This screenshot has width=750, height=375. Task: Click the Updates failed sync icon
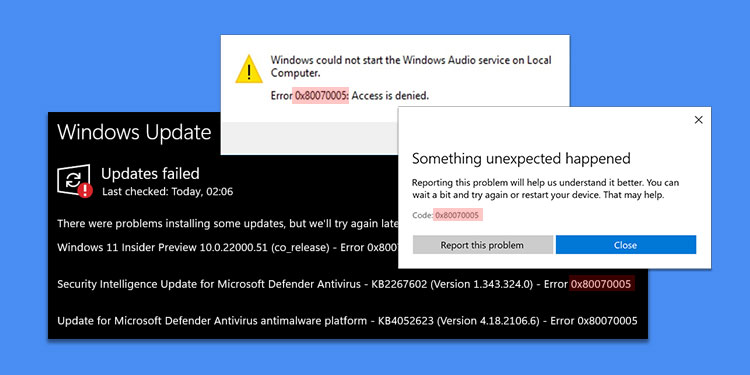click(x=74, y=180)
